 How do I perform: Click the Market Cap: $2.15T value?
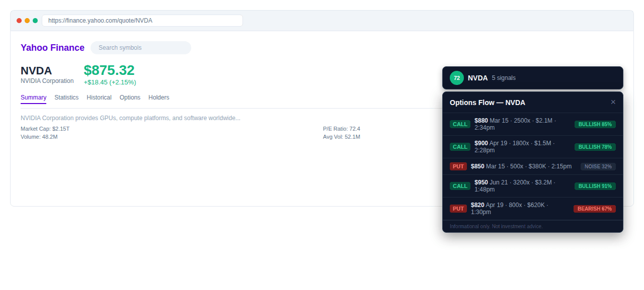pos(45,129)
